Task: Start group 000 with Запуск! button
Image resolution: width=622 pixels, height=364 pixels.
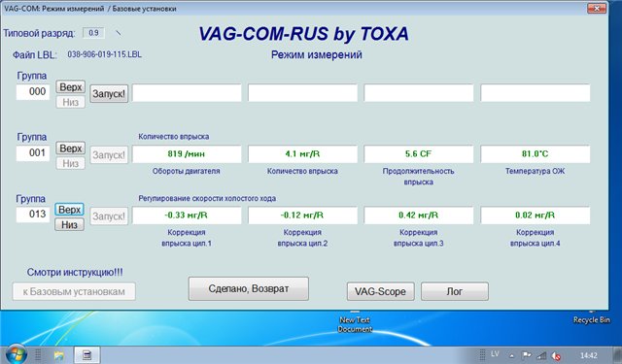Action: [109, 94]
